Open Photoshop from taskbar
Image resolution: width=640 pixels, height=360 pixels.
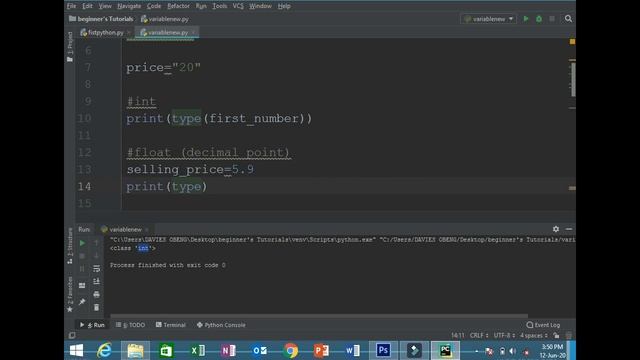pyautogui.click(x=383, y=351)
